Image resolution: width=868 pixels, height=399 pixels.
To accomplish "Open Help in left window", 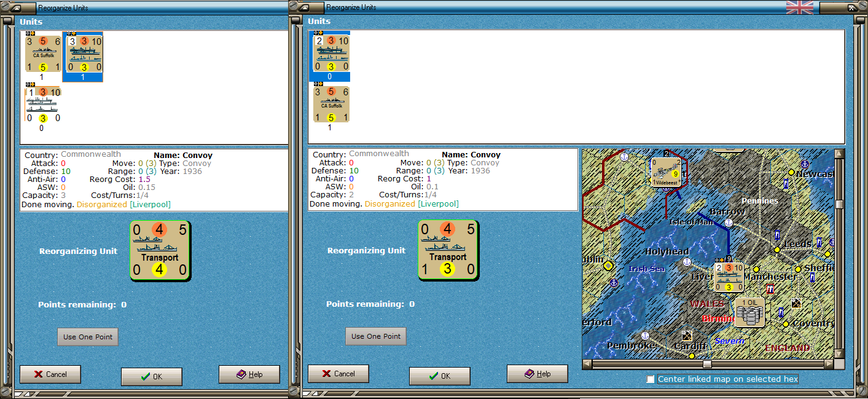I will pos(249,374).
